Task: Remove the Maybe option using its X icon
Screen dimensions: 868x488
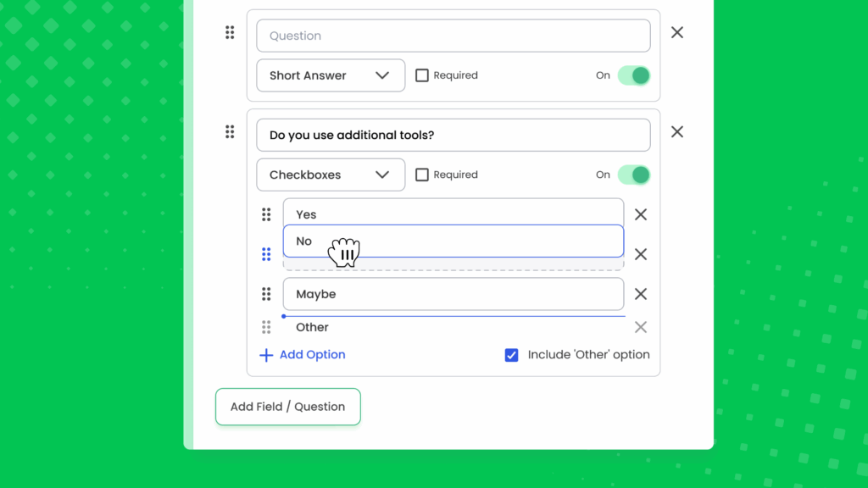Action: click(x=641, y=293)
